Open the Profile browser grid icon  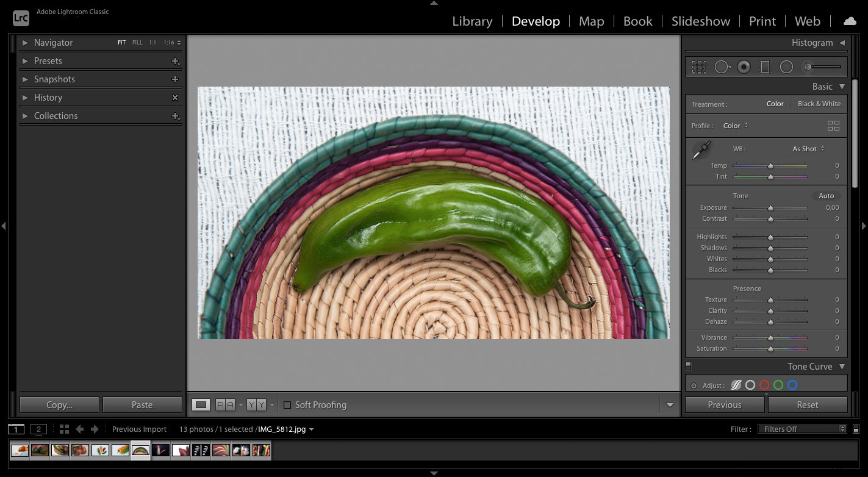coord(834,126)
